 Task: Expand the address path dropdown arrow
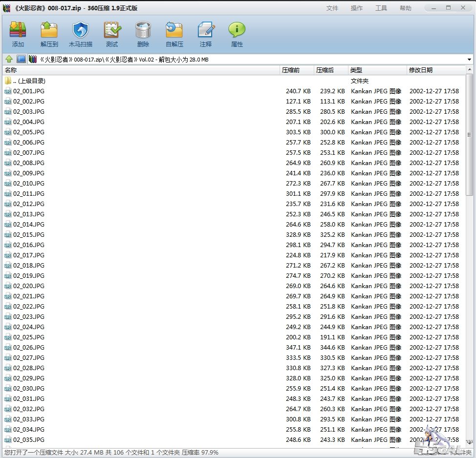click(469, 60)
